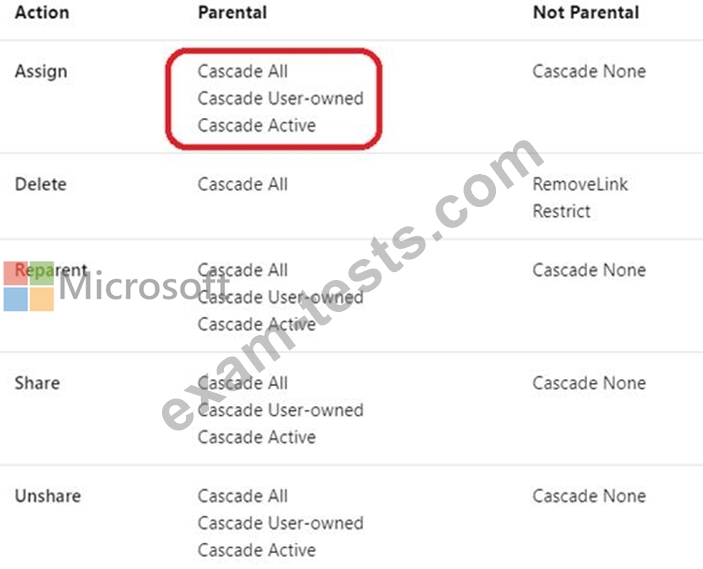
Task: Click Cascade None in the Unshare row
Action: pos(589,496)
